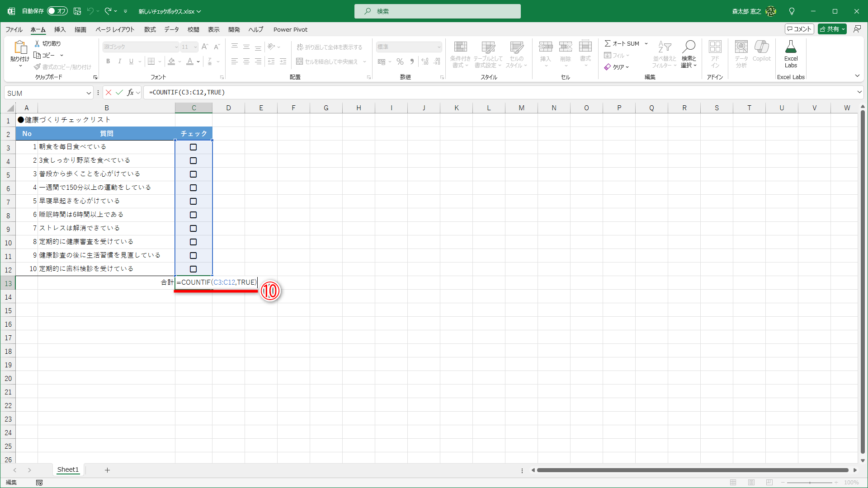Switch to the 挿入 ribbon tab

click(59, 29)
